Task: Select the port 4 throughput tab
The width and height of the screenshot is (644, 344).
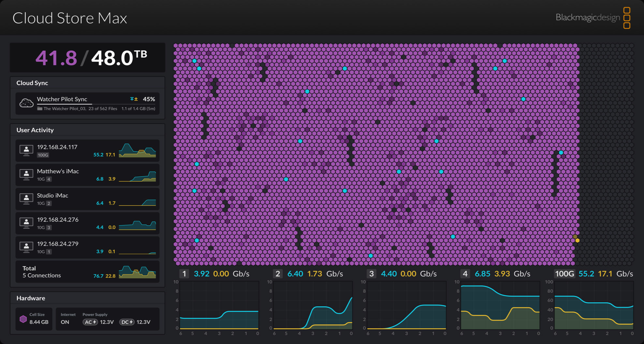Action: tap(465, 274)
